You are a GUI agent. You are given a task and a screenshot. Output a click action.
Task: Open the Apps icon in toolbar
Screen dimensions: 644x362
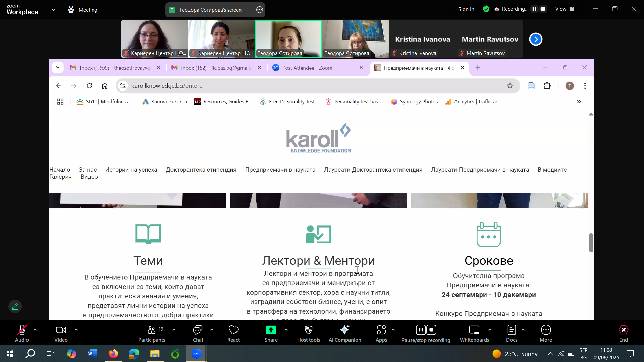381,330
